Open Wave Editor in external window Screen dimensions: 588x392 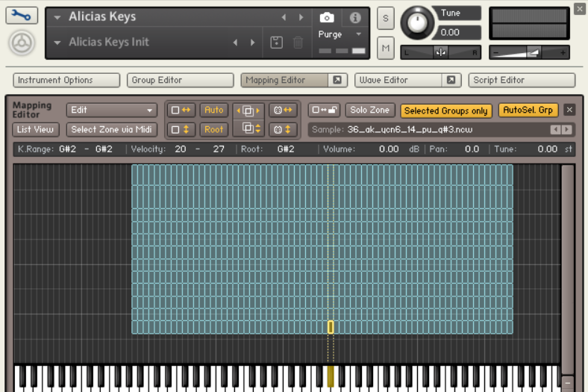pos(451,80)
